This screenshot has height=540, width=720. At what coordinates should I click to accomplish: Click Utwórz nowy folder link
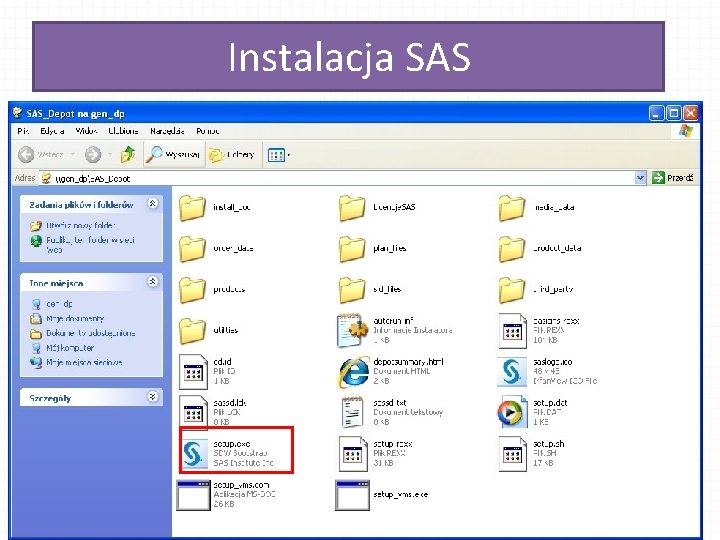click(80, 225)
